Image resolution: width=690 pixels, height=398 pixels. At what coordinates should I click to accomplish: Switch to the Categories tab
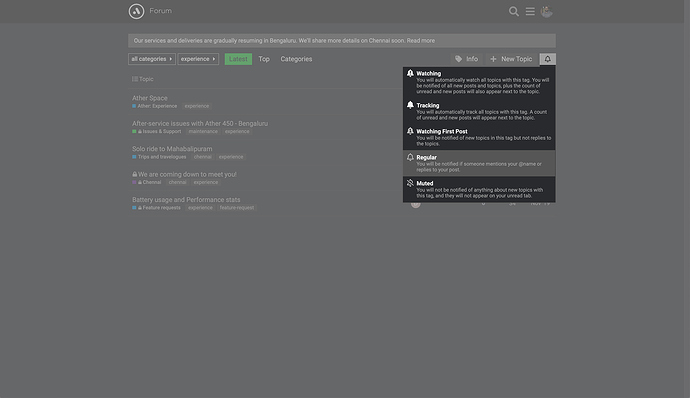[296, 59]
